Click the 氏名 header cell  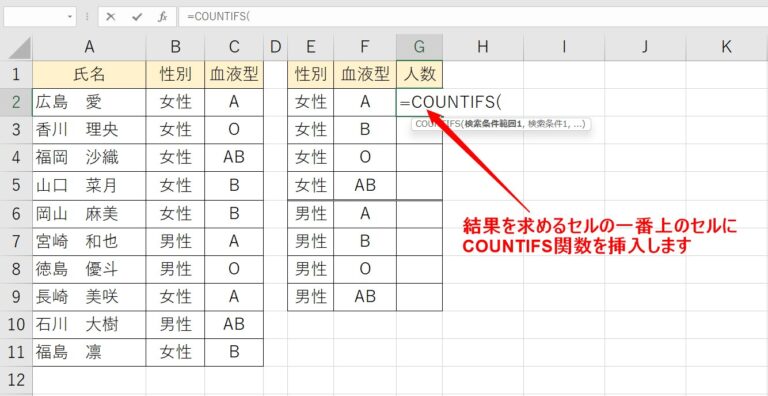tap(89, 74)
